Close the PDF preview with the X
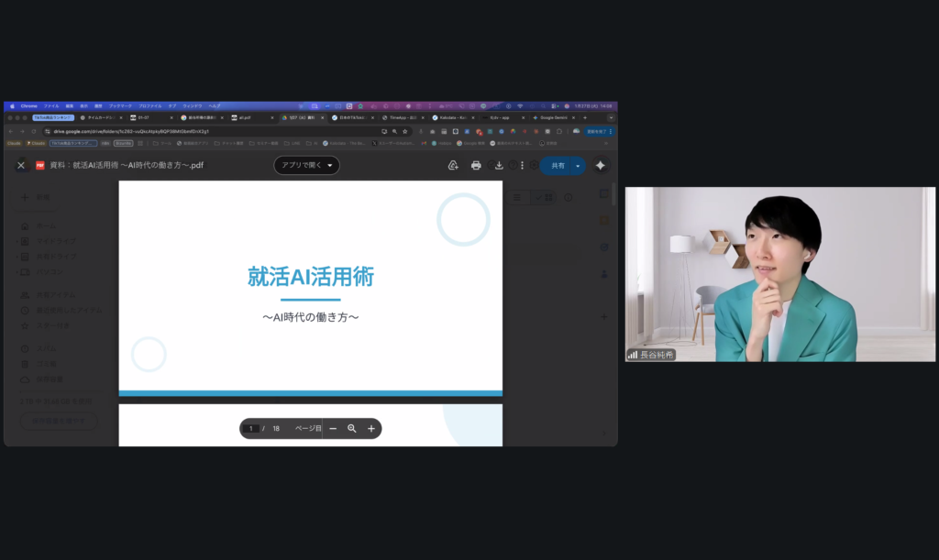939x560 pixels. 21,165
